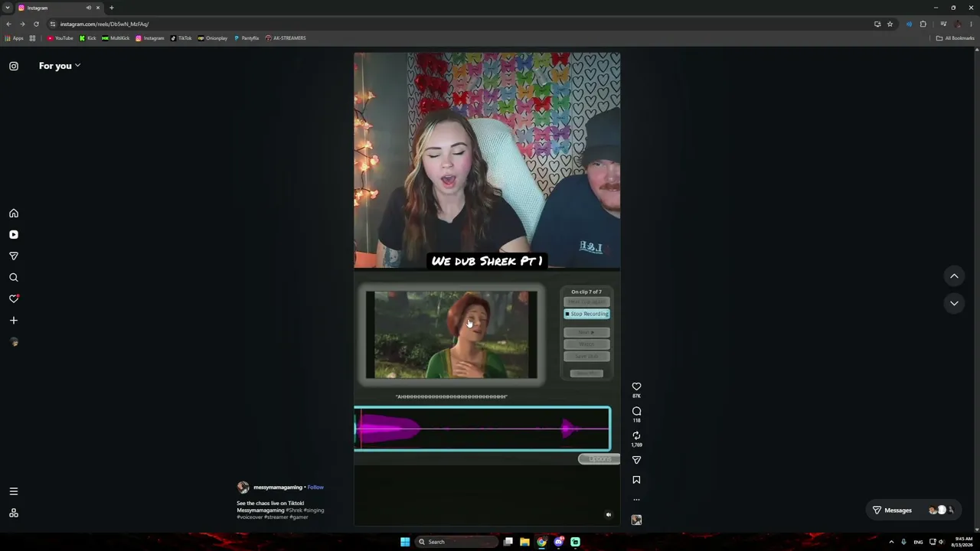Open media controls in Chrome toolbar
Image resolution: width=980 pixels, height=551 pixels.
[943, 24]
